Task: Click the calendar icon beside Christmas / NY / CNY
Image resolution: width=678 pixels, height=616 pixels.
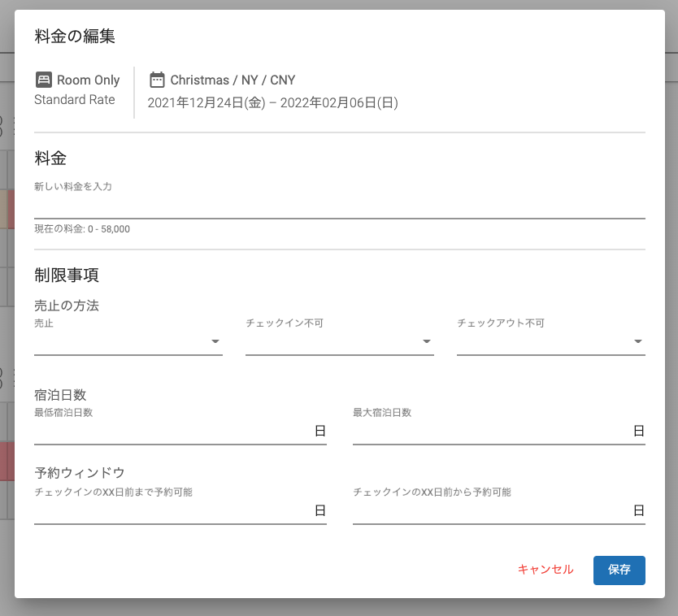Action: coord(157,80)
